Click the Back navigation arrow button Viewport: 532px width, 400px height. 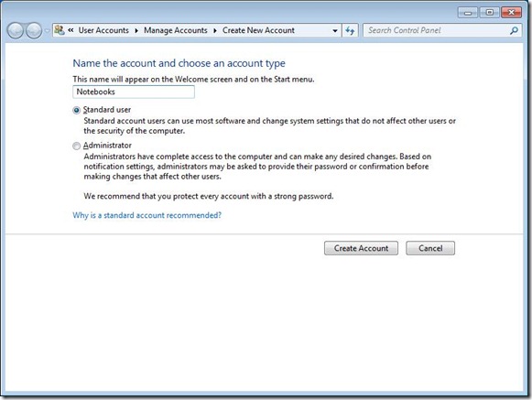coord(15,30)
